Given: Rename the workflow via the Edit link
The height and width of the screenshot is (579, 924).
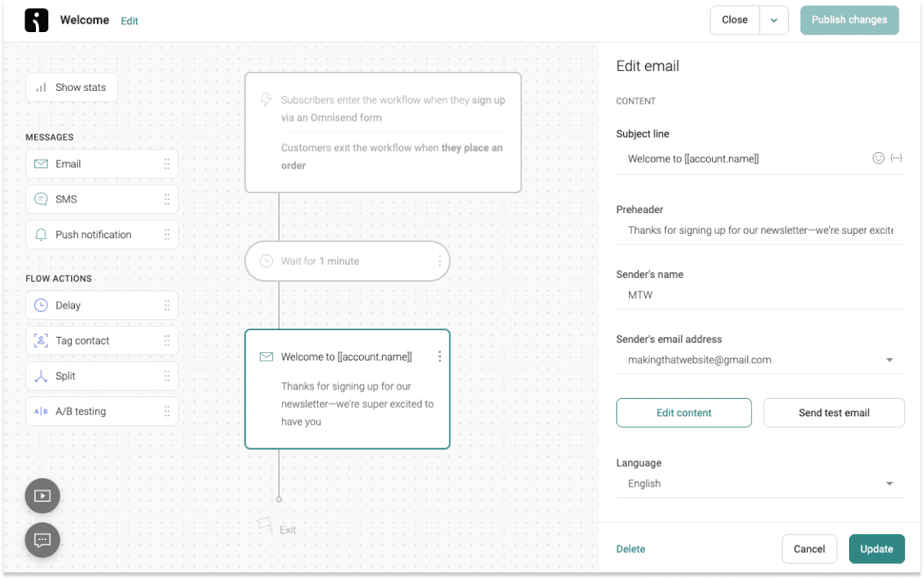Looking at the screenshot, I should [x=129, y=21].
